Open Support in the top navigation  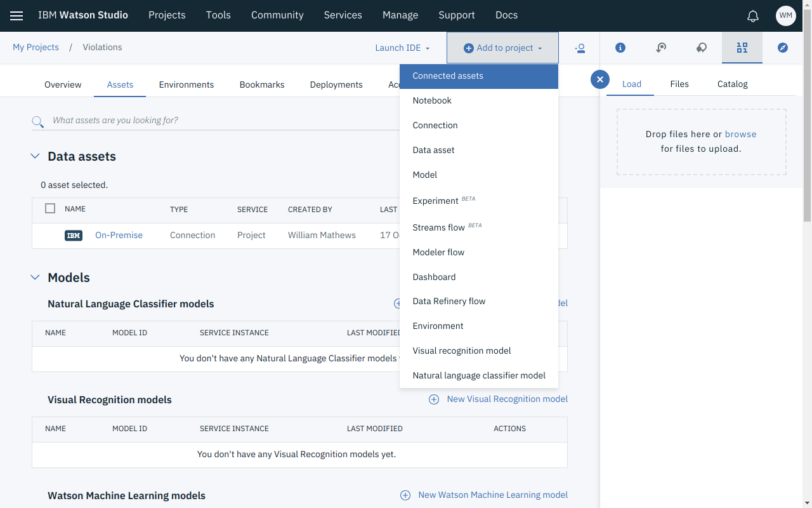457,15
